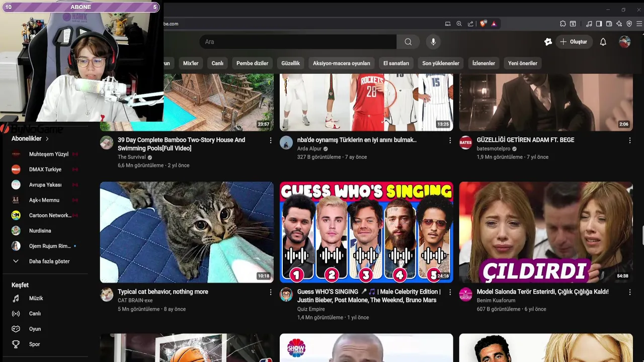Click the zoom magnifier icon in address bar
Viewport: 644px width, 362px height.
(459, 24)
